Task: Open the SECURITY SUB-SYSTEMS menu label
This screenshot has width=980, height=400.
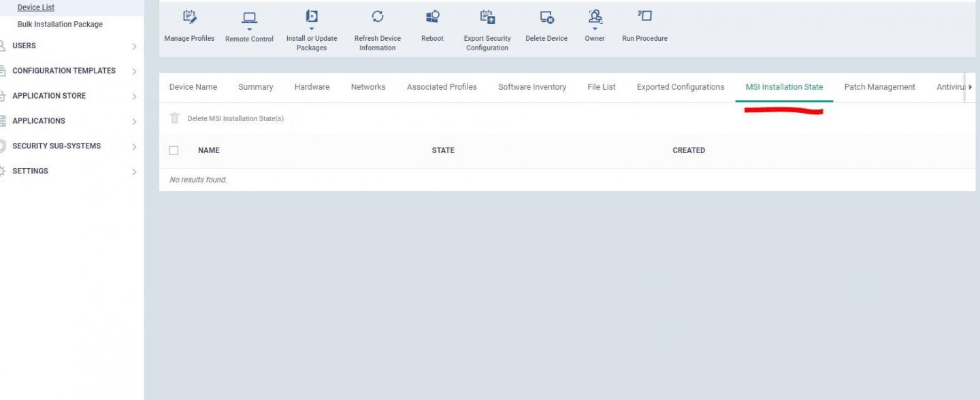Action: coord(56,146)
